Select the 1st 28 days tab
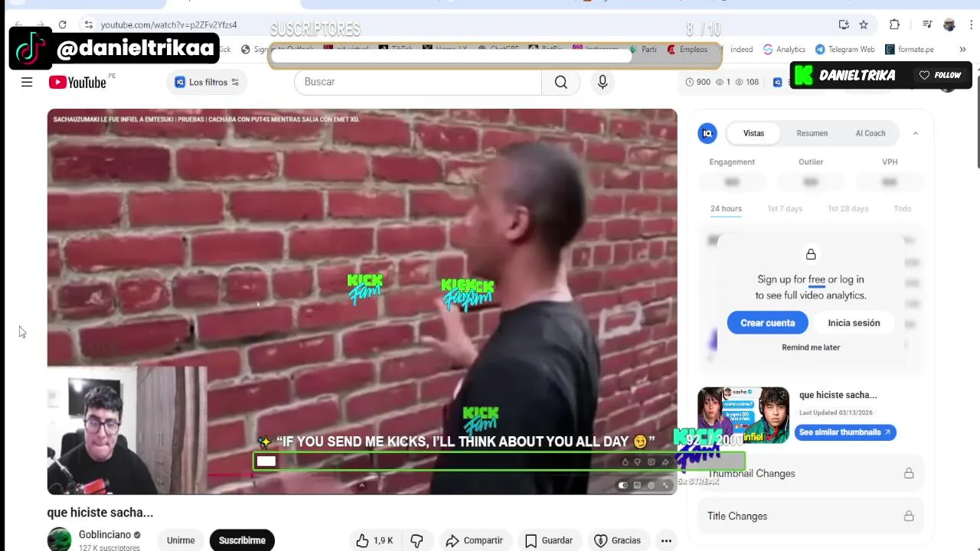The width and height of the screenshot is (980, 551). click(x=848, y=209)
